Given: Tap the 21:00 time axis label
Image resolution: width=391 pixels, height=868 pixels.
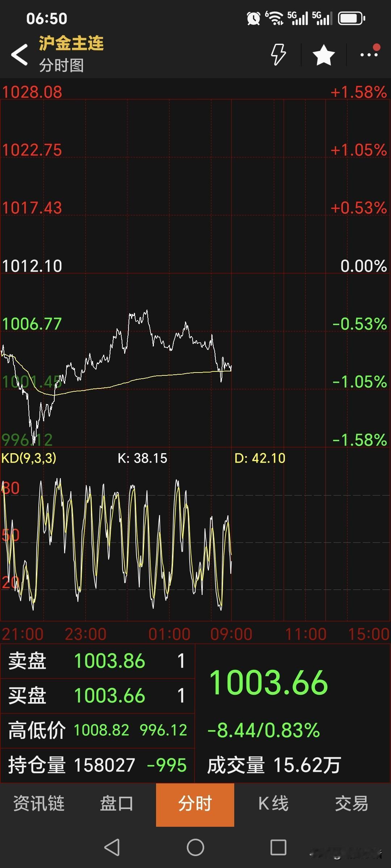Looking at the screenshot, I should click(x=22, y=634).
